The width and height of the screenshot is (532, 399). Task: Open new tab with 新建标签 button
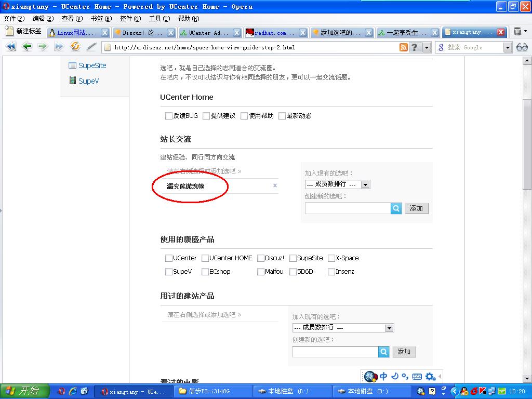pos(24,31)
